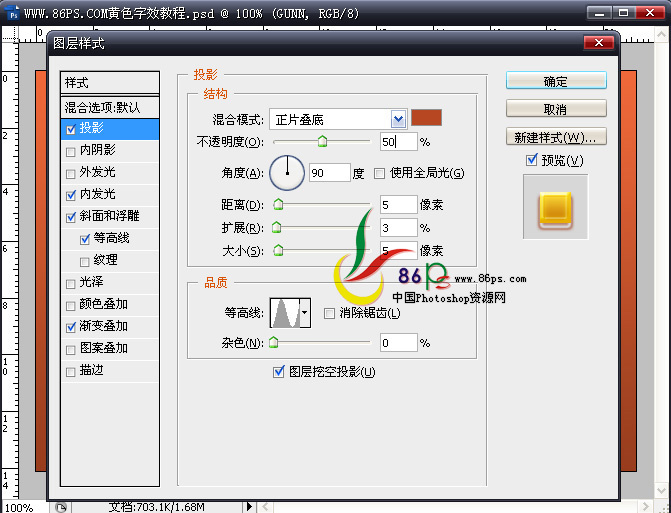The height and width of the screenshot is (513, 671).
Task: Close the 图层样式 dialog with red X
Action: click(599, 43)
